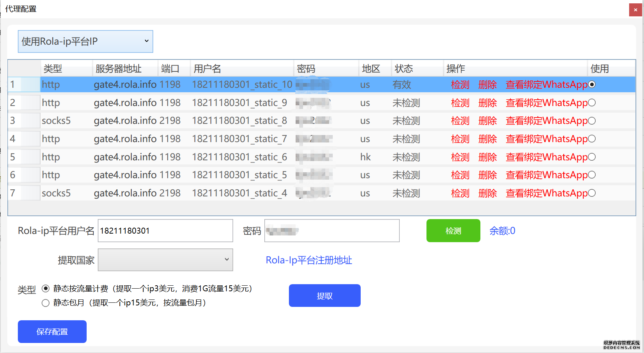Select the 密码 password field
The width and height of the screenshot is (644, 353).
[331, 231]
